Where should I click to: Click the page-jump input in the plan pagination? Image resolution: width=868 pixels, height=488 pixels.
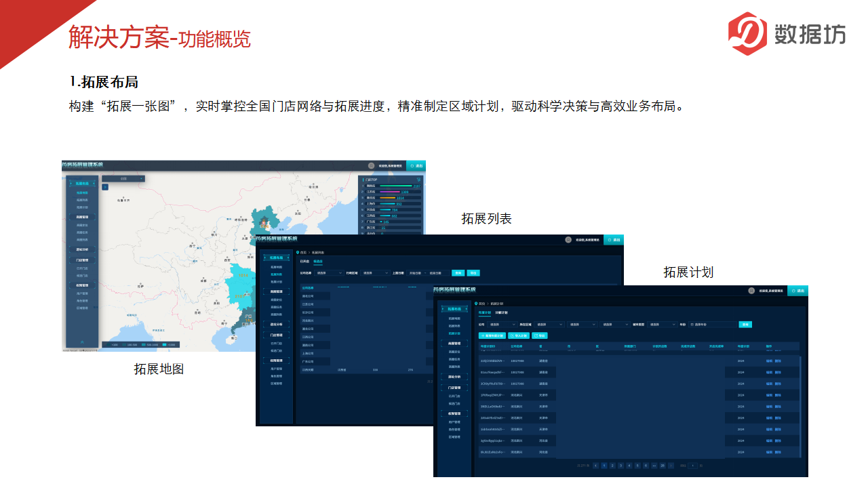click(693, 466)
